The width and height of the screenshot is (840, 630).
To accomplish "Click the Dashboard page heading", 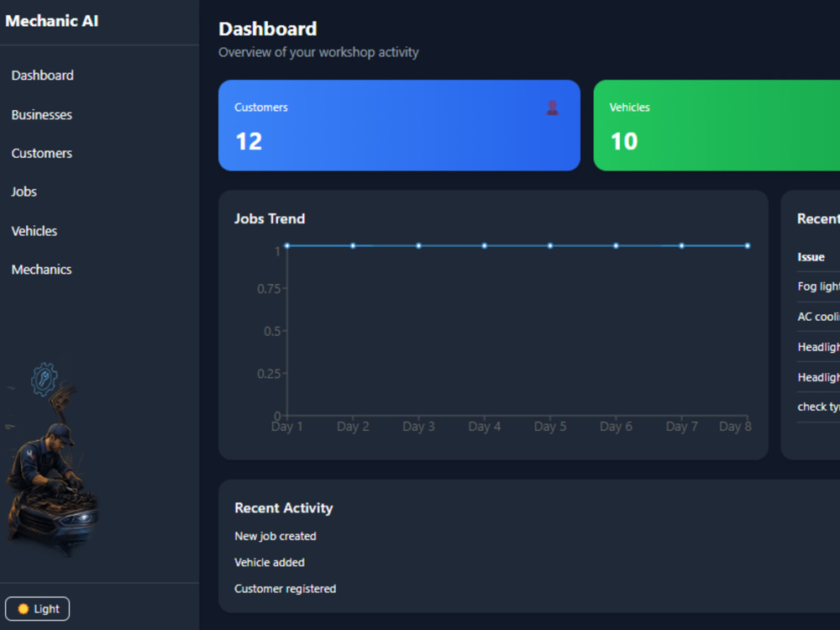I will [268, 29].
